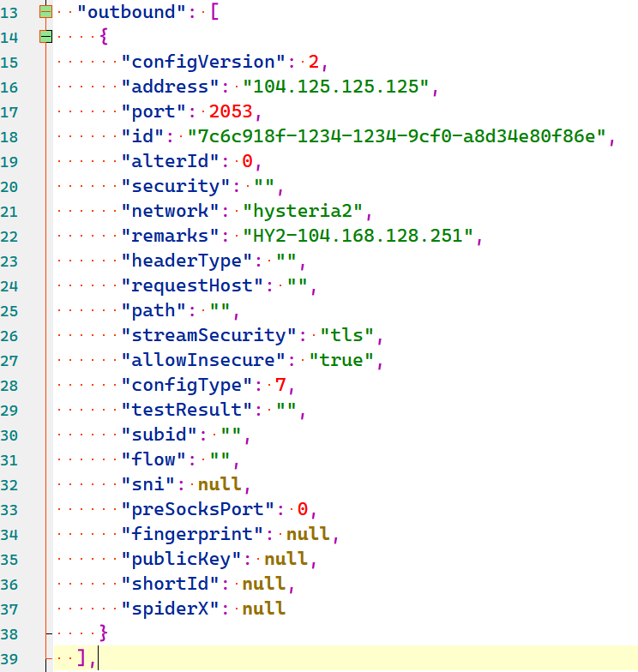
Task: Collapse the "outbound" array fold on line 13
Action: click(x=45, y=12)
